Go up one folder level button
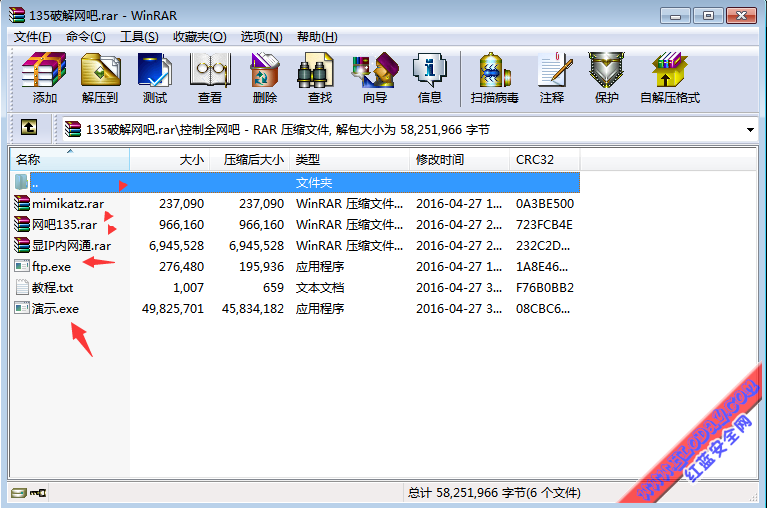Screen dimensions: 767x508 (29, 128)
